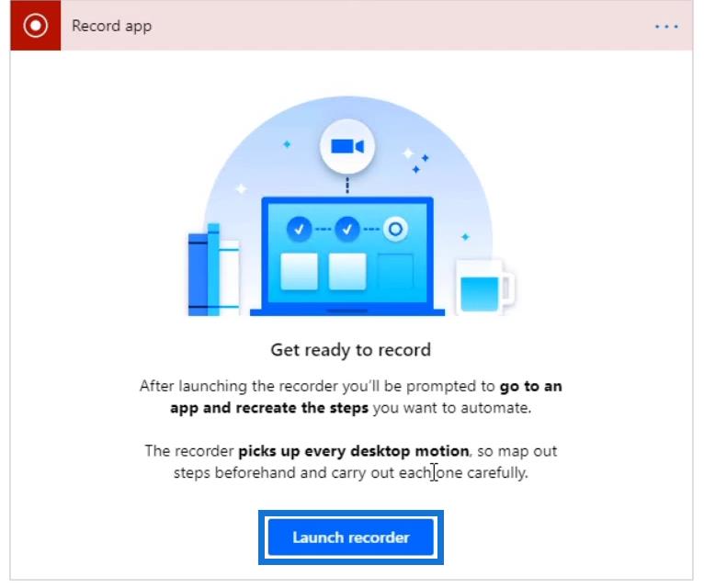This screenshot has height=588, width=704.
Task: Click the 'Get ready to record' heading
Action: (x=351, y=350)
